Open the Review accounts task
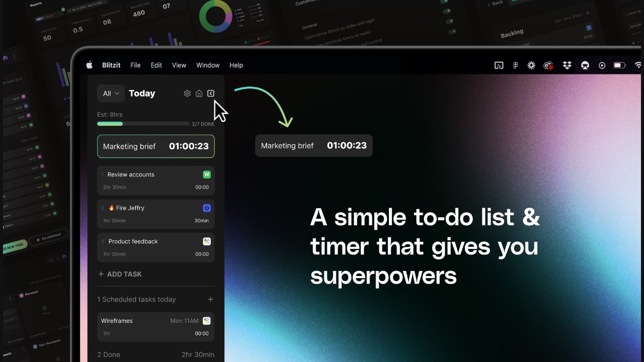 (156, 180)
